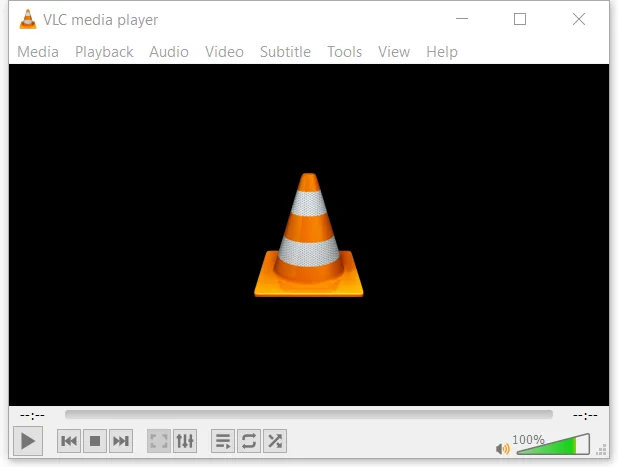Show the playlist view
The width and height of the screenshot is (618, 467).
click(x=223, y=441)
